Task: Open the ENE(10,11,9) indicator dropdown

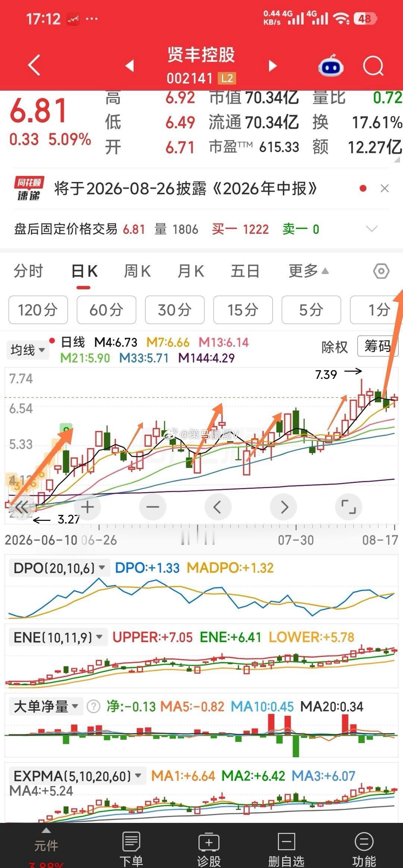Action: [58, 637]
